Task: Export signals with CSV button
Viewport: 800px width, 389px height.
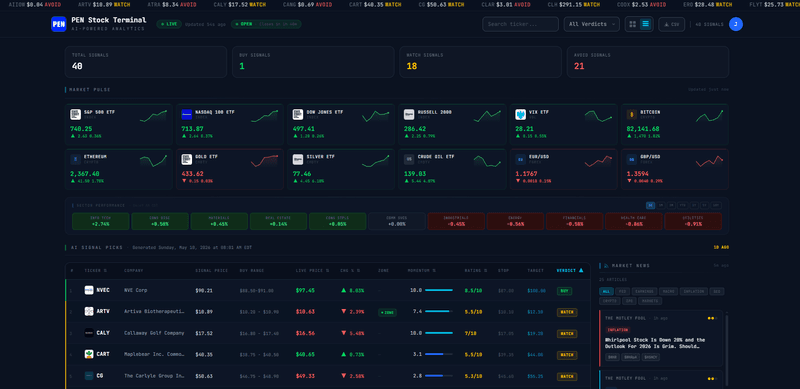Action: pyautogui.click(x=671, y=24)
